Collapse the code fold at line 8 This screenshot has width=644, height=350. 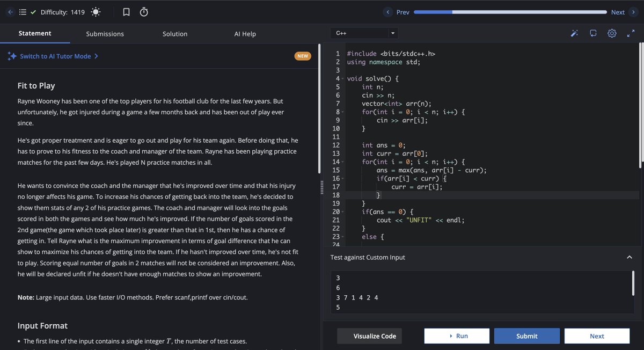(343, 112)
